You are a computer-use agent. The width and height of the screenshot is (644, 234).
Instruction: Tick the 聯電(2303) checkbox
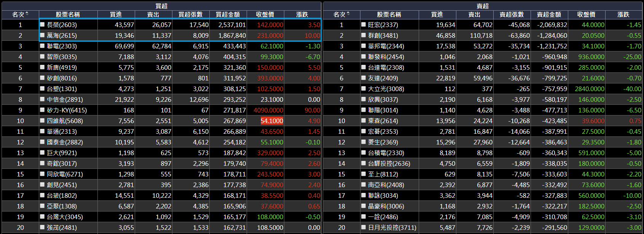(x=43, y=46)
